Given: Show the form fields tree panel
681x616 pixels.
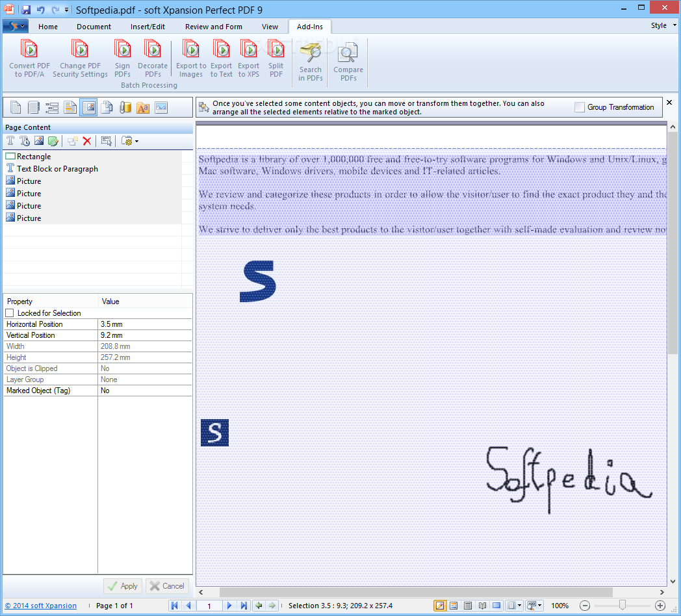Looking at the screenshot, I should 52,107.
